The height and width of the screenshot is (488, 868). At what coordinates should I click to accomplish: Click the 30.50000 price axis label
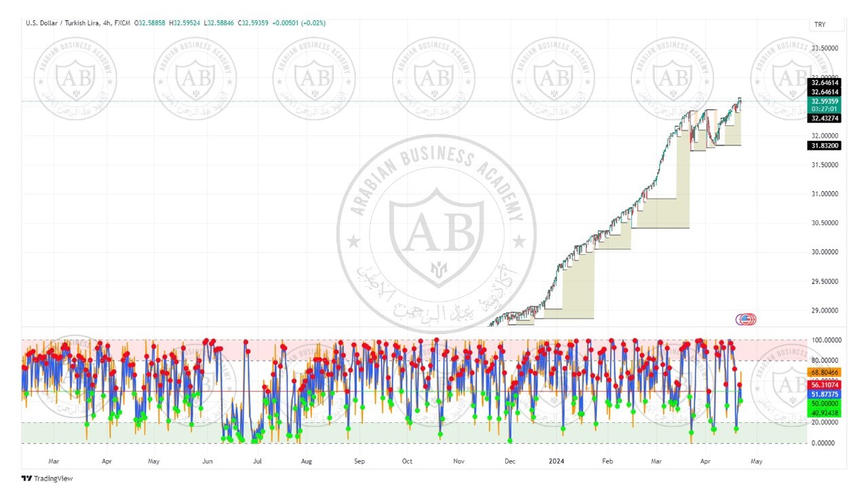point(826,223)
